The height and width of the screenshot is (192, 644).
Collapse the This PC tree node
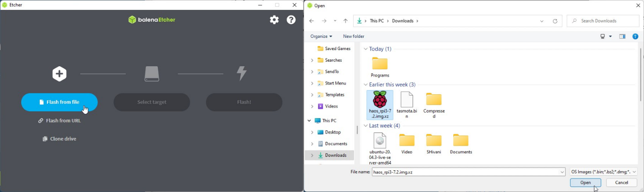(x=309, y=121)
